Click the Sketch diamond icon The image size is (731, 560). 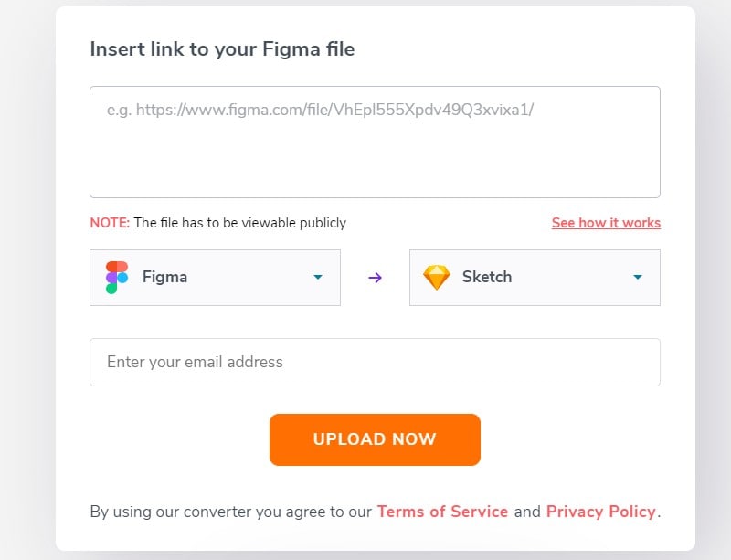437,277
